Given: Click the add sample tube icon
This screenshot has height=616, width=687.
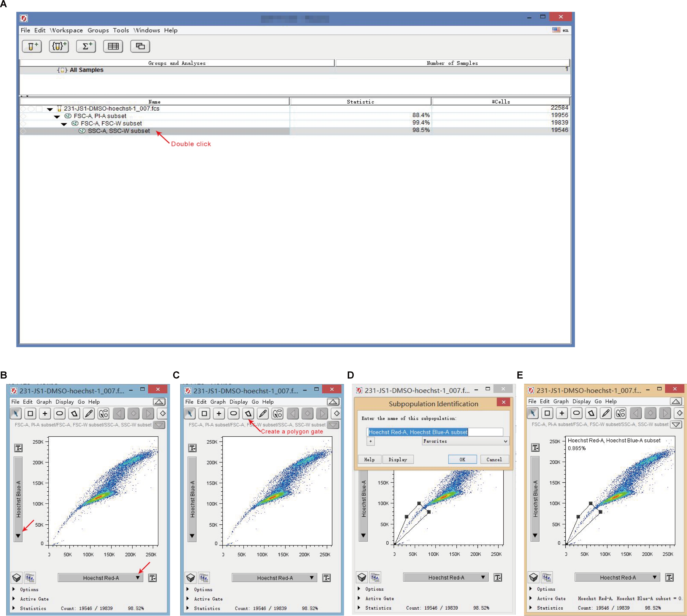Looking at the screenshot, I should 32,46.
